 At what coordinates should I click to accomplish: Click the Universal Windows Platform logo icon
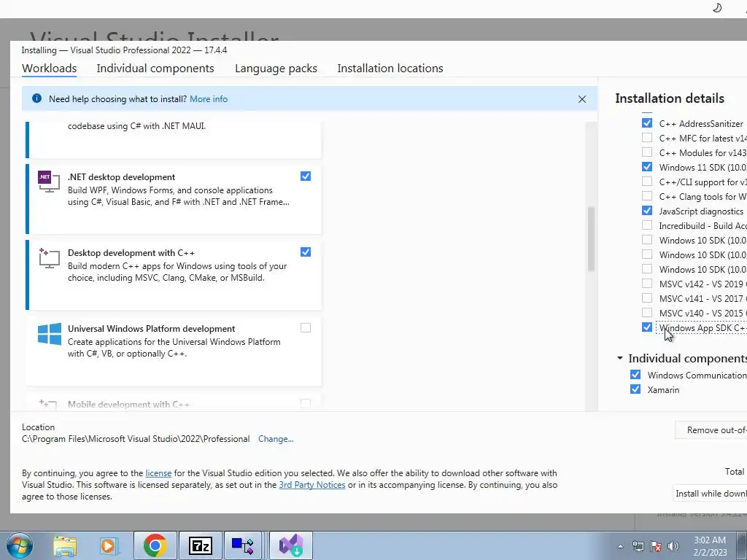49,334
